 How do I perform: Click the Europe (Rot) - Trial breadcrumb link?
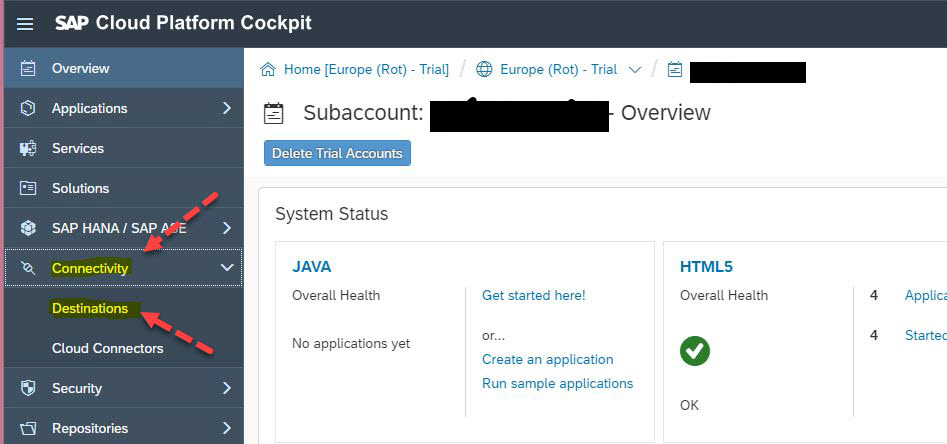tap(559, 69)
